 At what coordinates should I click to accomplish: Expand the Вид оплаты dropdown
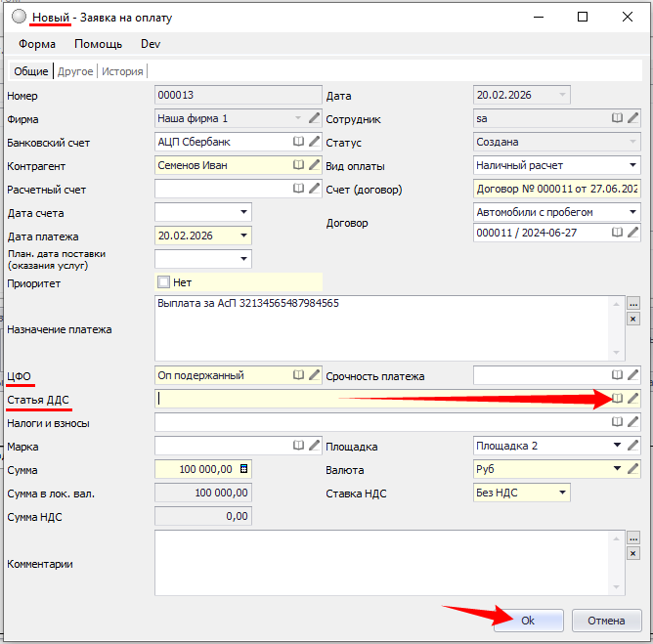(632, 165)
